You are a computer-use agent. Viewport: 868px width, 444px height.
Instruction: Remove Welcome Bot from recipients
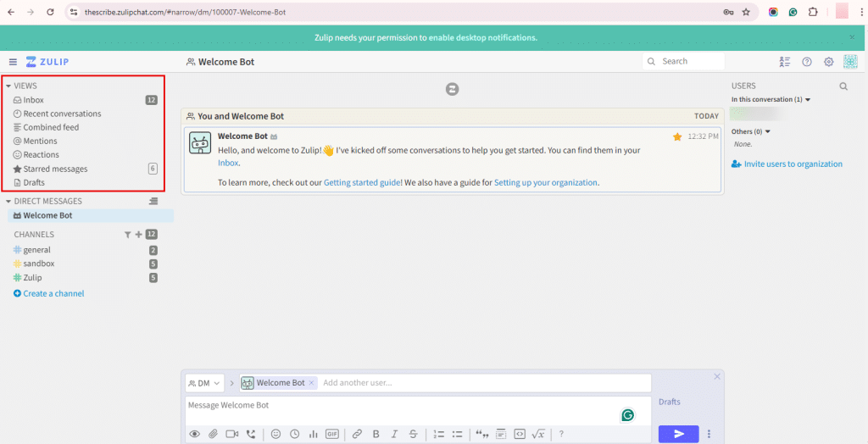click(311, 382)
